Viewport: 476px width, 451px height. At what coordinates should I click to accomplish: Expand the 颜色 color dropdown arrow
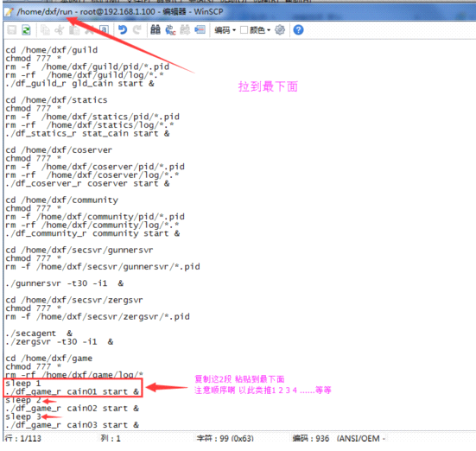tap(269, 30)
